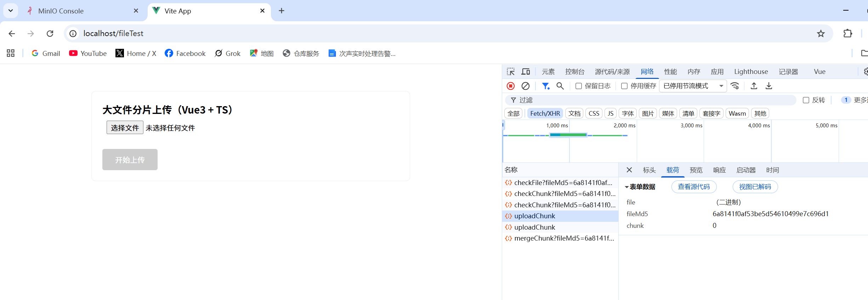Open the 已停用节流模式 throttling dropdown
This screenshot has height=300, width=868.
point(693,86)
